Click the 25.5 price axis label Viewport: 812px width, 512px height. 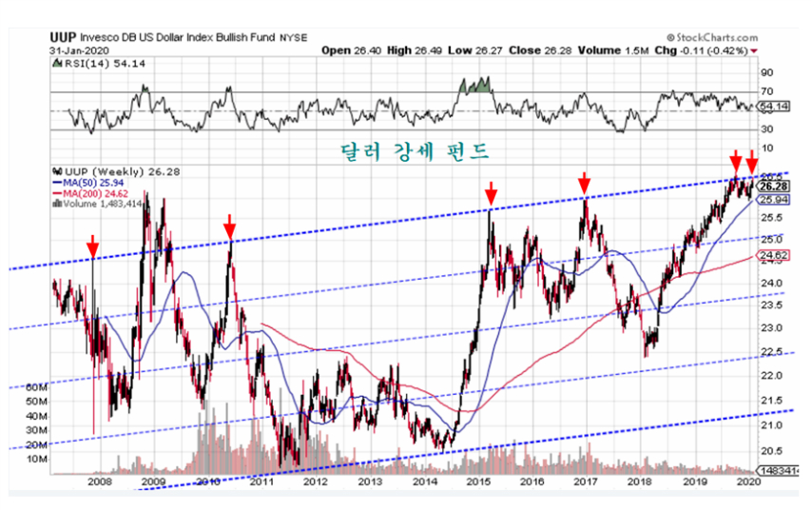click(772, 218)
